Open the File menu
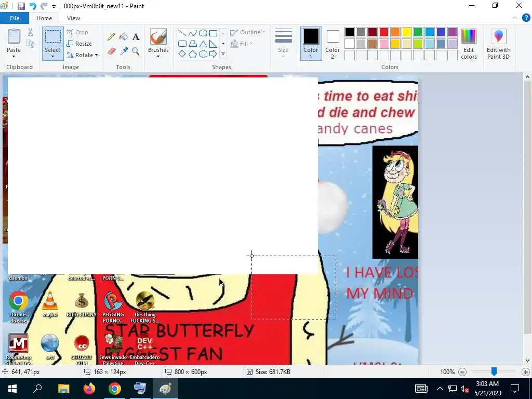This screenshot has width=532, height=399. tap(15, 18)
